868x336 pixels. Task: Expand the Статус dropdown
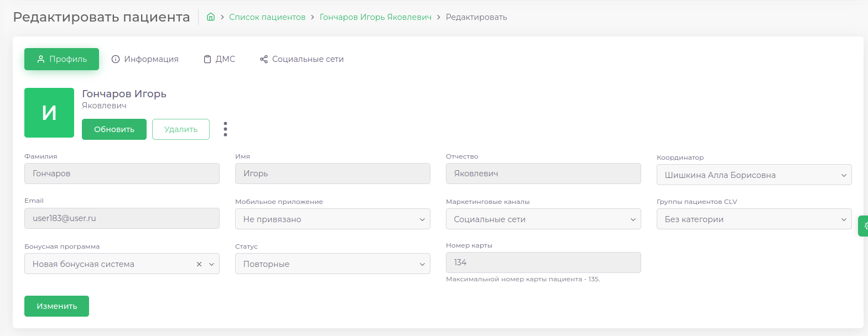point(332,264)
